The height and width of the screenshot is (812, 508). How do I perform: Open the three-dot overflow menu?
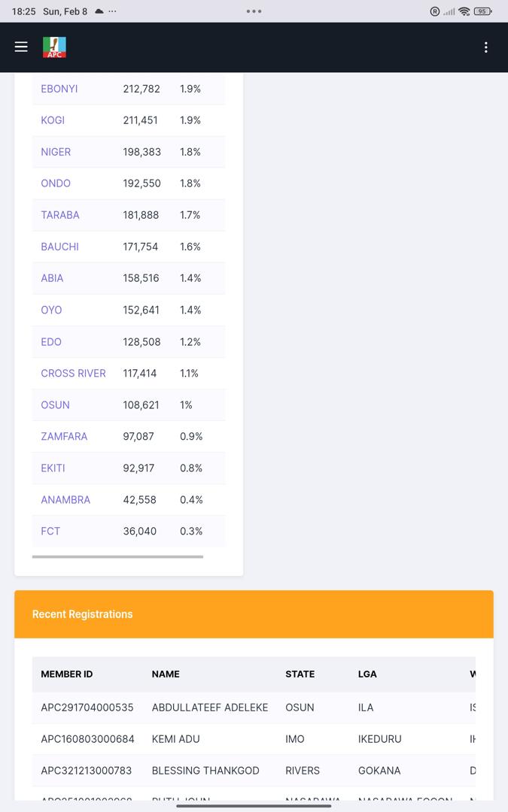[x=486, y=47]
